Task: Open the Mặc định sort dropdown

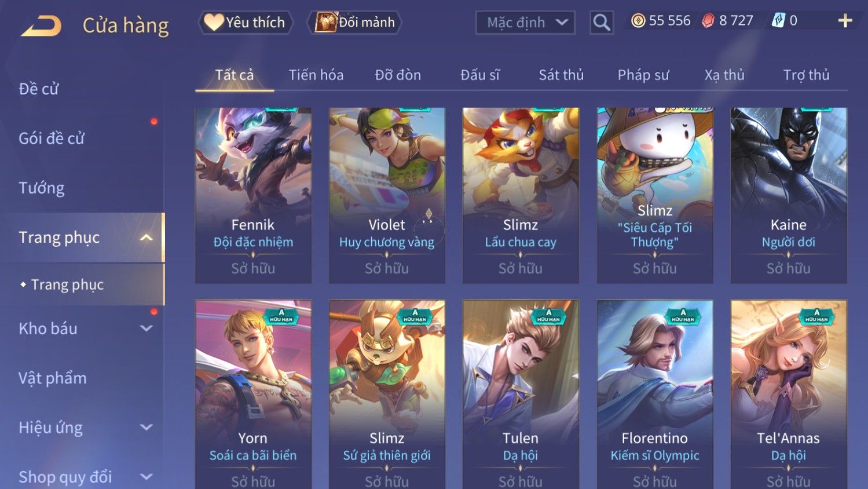Action: pyautogui.click(x=525, y=23)
